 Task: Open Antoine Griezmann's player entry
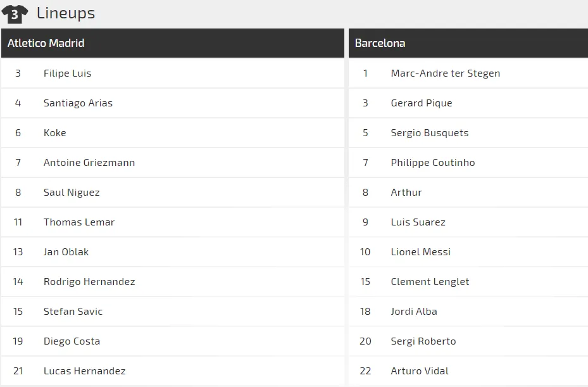pos(173,163)
